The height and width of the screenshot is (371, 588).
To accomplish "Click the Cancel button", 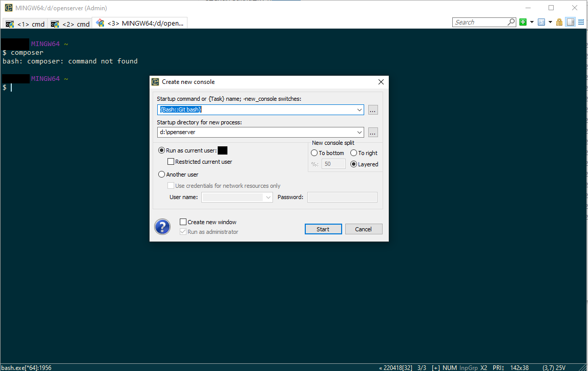I will click(363, 229).
